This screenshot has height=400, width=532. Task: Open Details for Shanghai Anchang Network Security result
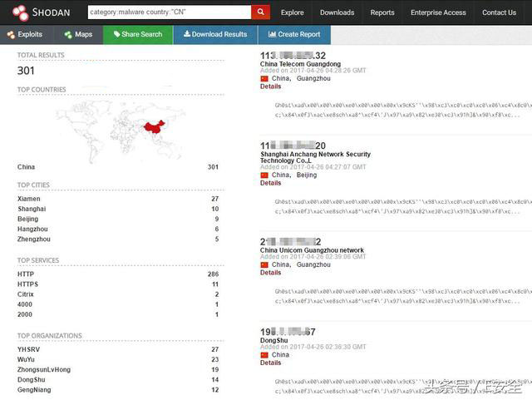pos(270,183)
